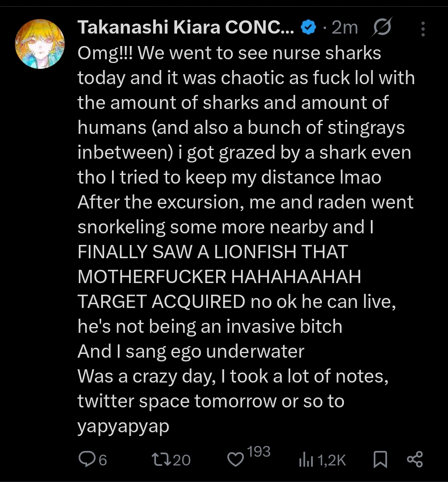Click the 1,2K views count
Image resolution: width=448 pixels, height=482 pixels.
331,460
